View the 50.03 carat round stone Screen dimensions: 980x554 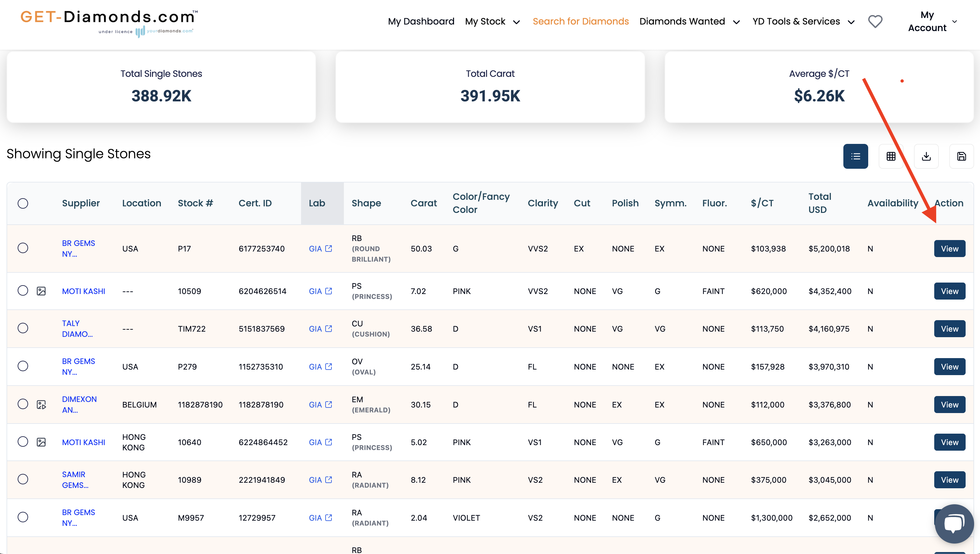950,249
